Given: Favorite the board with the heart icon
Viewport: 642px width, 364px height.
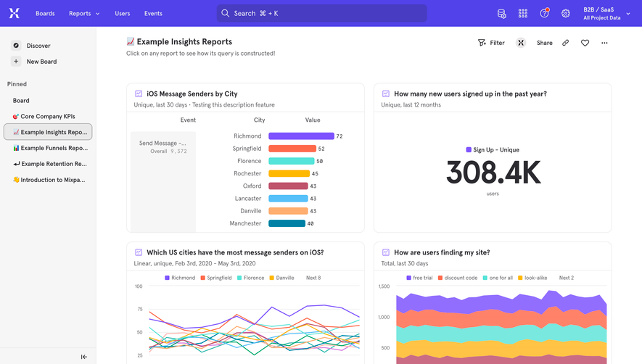Looking at the screenshot, I should 585,43.
